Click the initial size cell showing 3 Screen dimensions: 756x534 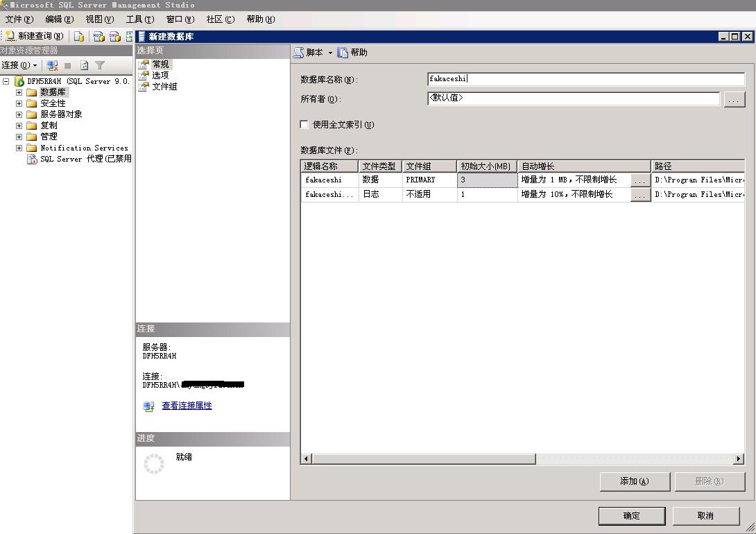[487, 180]
